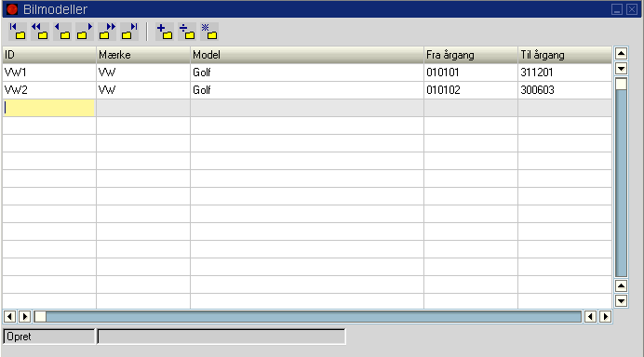
Task: Click the right arrow at horizontal scrollbar end
Action: point(606,317)
